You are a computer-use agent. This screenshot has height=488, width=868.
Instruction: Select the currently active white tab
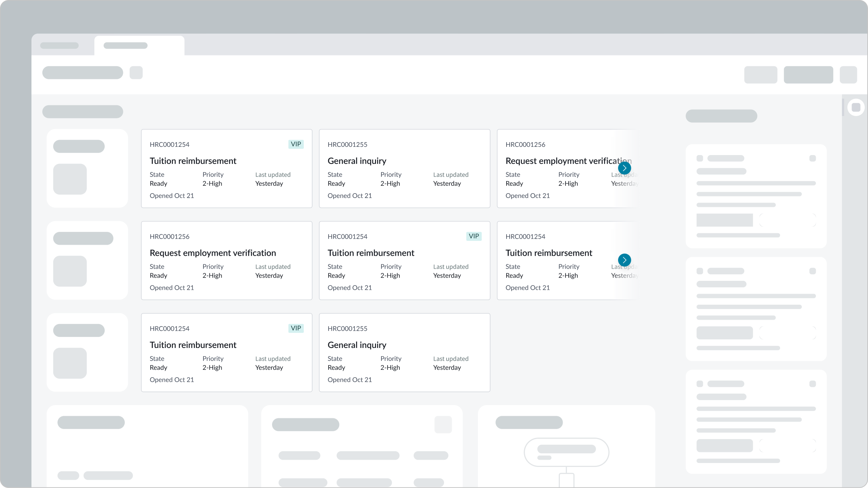[139, 45]
